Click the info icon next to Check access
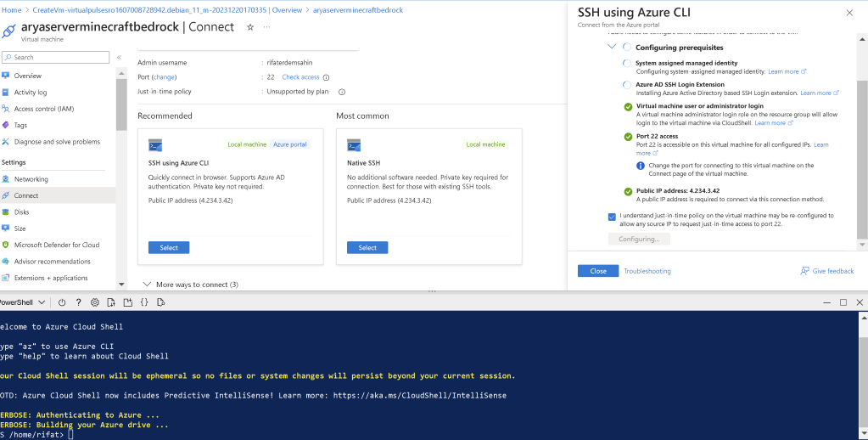The image size is (868, 440). click(x=326, y=77)
